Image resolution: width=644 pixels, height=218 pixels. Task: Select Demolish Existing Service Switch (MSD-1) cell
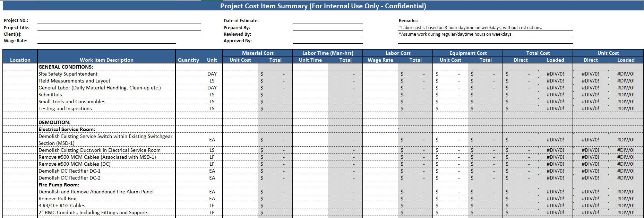pyautogui.click(x=106, y=140)
